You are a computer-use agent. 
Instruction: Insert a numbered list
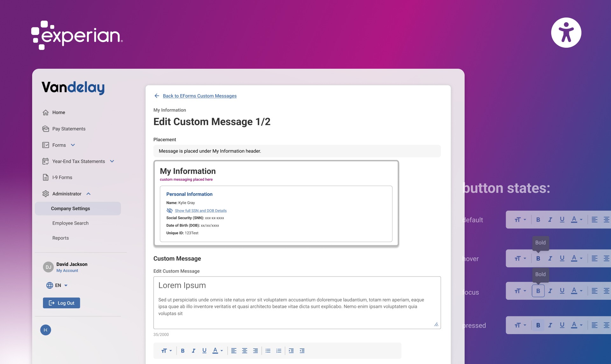279,351
